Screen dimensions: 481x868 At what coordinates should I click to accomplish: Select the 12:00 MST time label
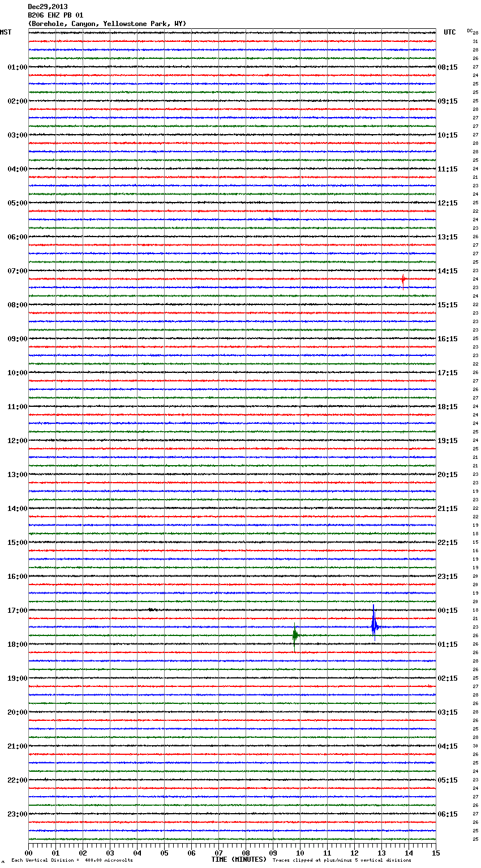[x=17, y=441]
